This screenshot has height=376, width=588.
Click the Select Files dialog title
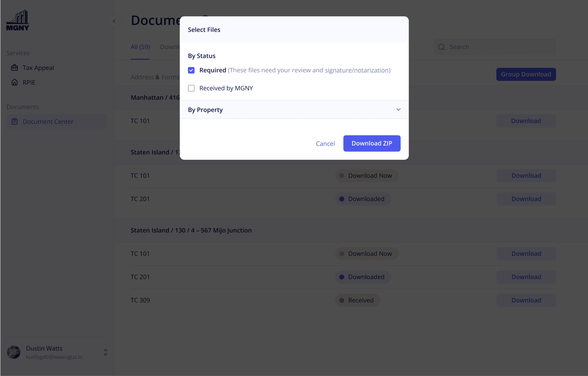(x=204, y=30)
